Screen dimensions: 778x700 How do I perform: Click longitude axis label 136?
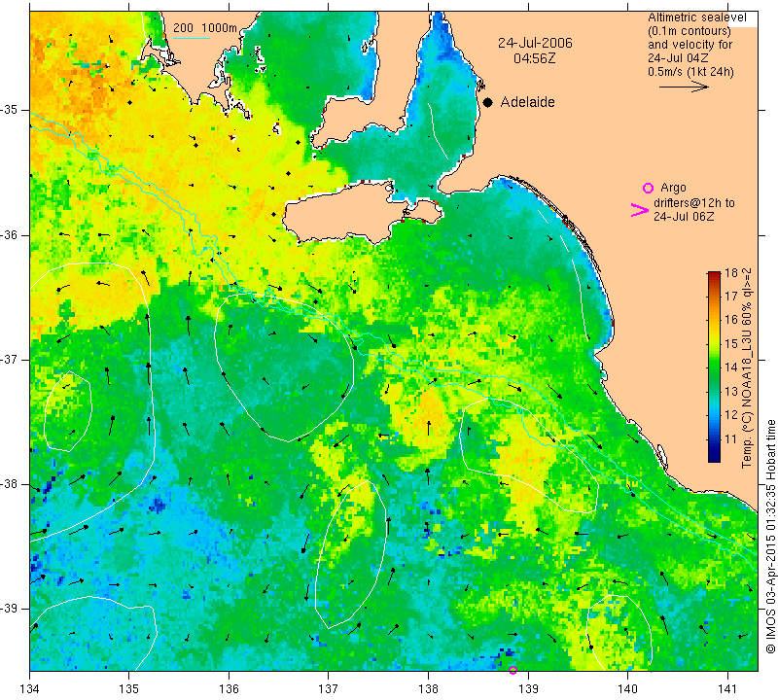(x=229, y=689)
